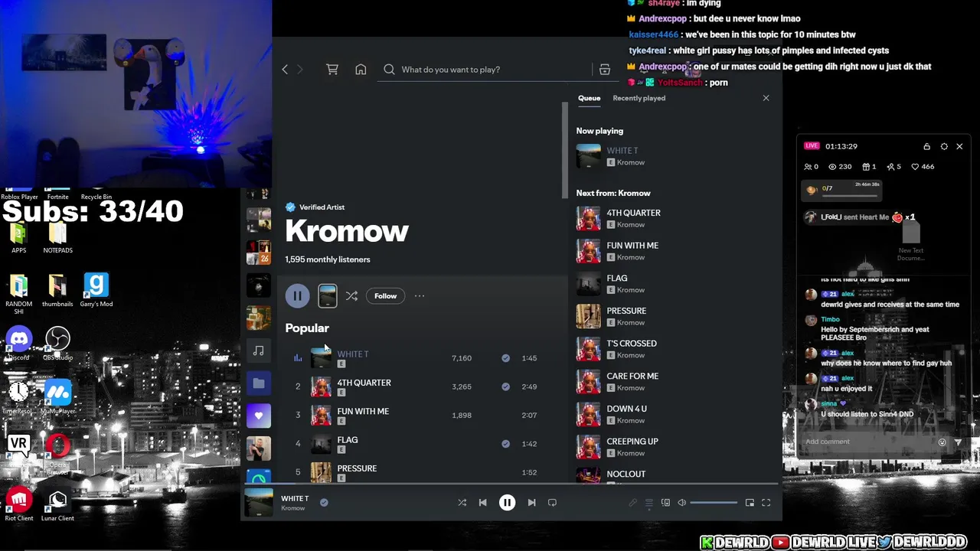Screen dimensions: 980x551
Task: Open the folder icon in the Spotify sidebar
Action: [259, 383]
